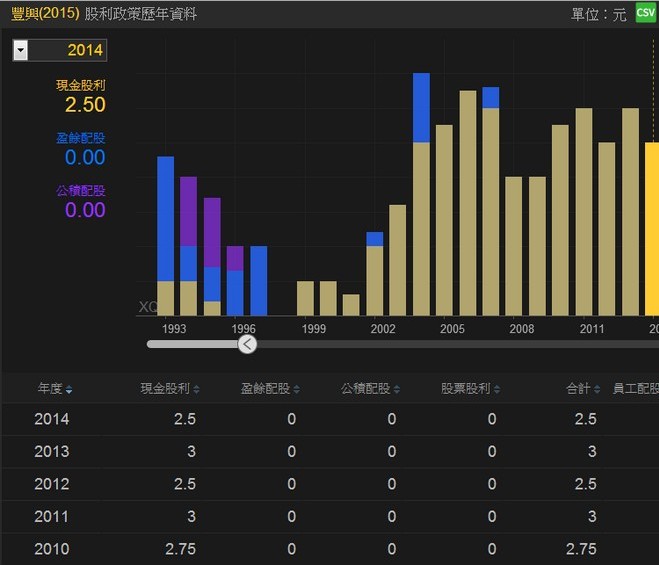Sort by 合計 column arrow icon

click(x=597, y=389)
